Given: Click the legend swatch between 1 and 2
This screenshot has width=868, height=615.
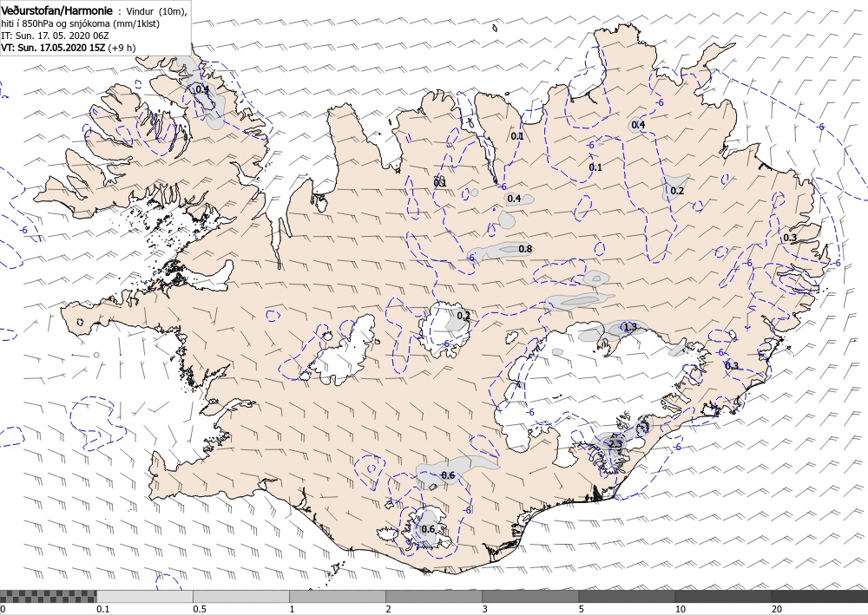Looking at the screenshot, I should 337,596.
